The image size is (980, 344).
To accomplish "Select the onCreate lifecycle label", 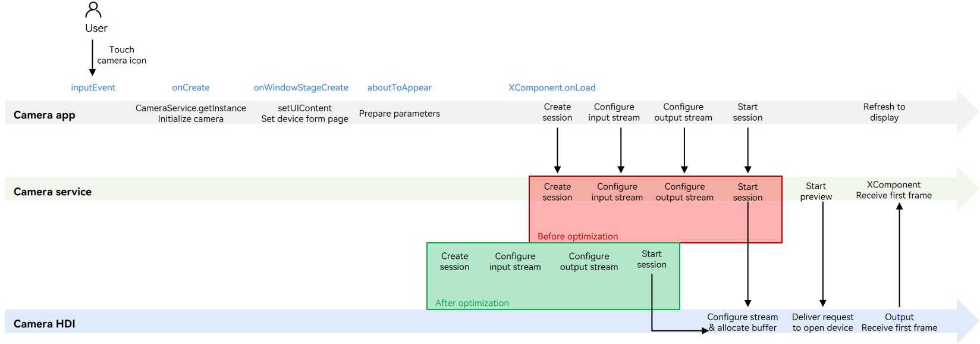I will pyautogui.click(x=191, y=87).
